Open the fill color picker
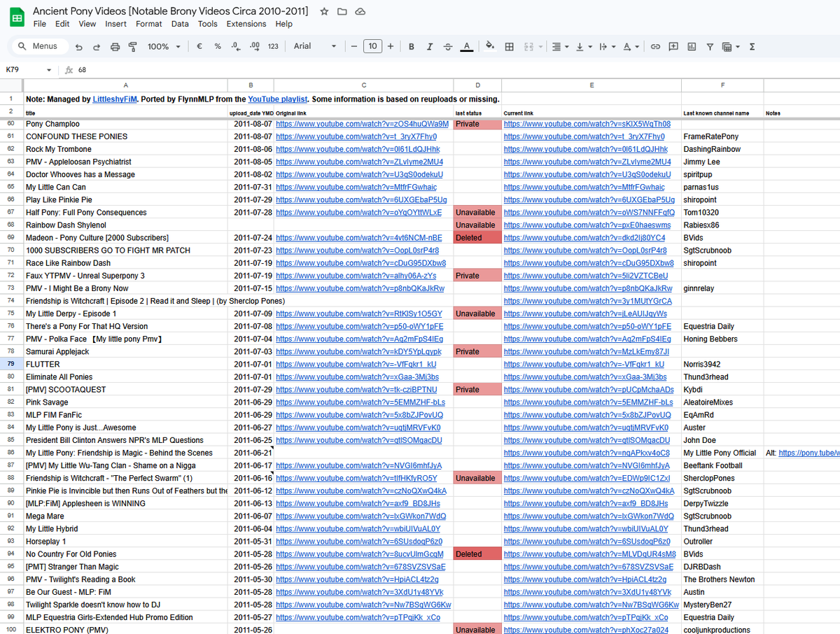The width and height of the screenshot is (840, 634). pyautogui.click(x=490, y=46)
